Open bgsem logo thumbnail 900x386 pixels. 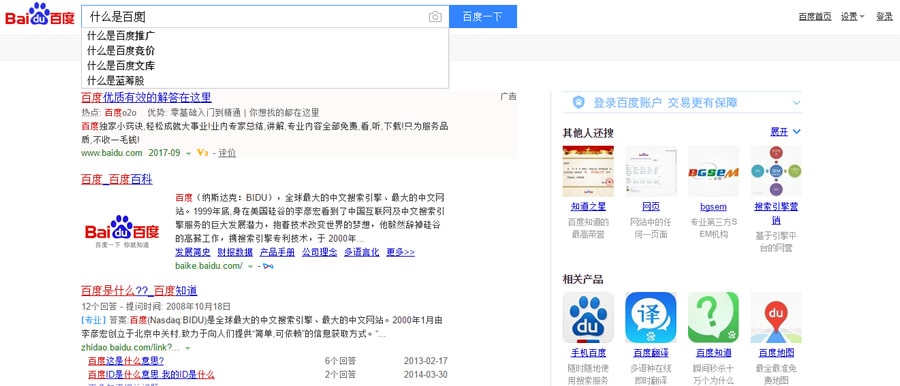tap(713, 171)
